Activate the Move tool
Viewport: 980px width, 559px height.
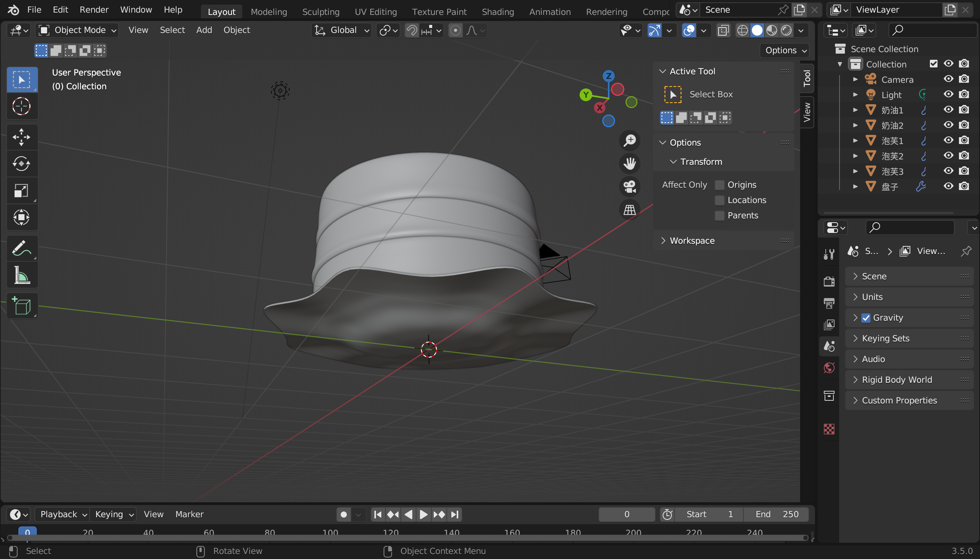tap(21, 137)
